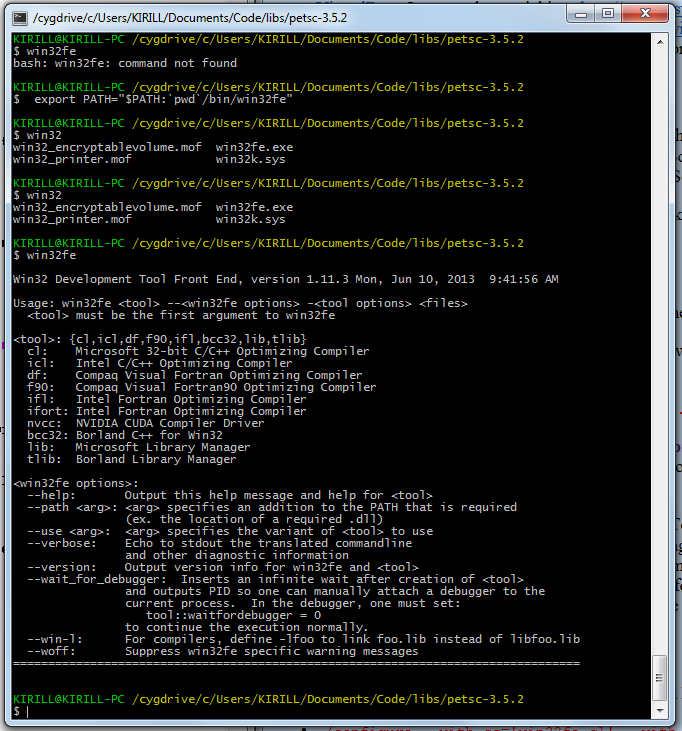This screenshot has width=682, height=731.
Task: Maximize the Cygwin terminal window
Action: point(608,14)
